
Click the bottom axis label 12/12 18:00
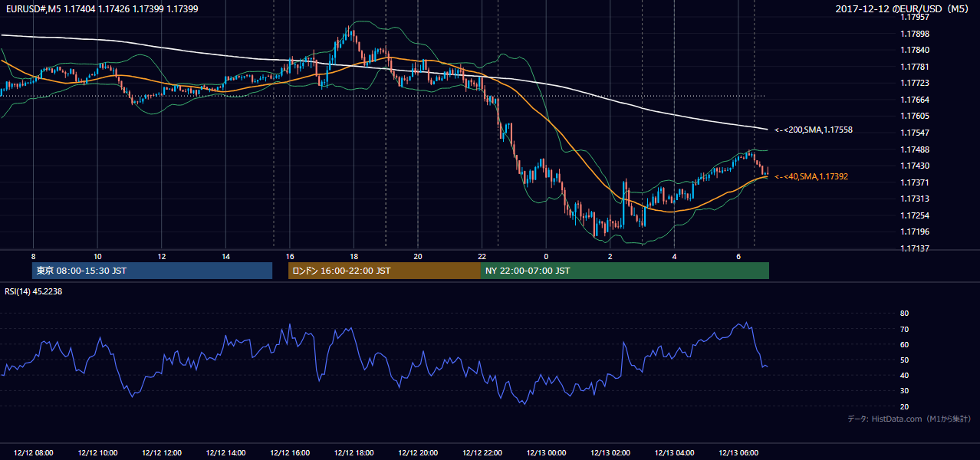[x=354, y=453]
